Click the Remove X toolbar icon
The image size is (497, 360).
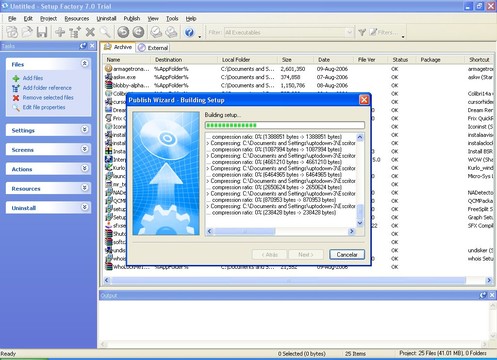pos(90,32)
